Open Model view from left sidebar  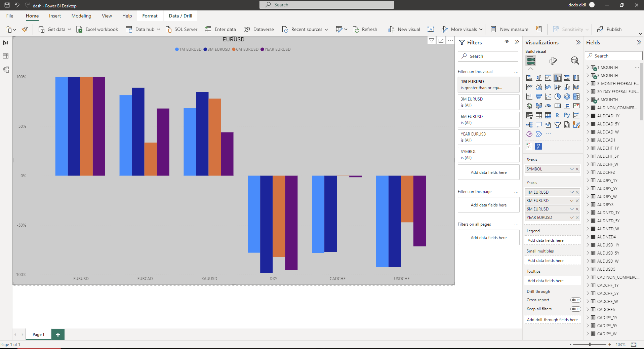(6, 70)
